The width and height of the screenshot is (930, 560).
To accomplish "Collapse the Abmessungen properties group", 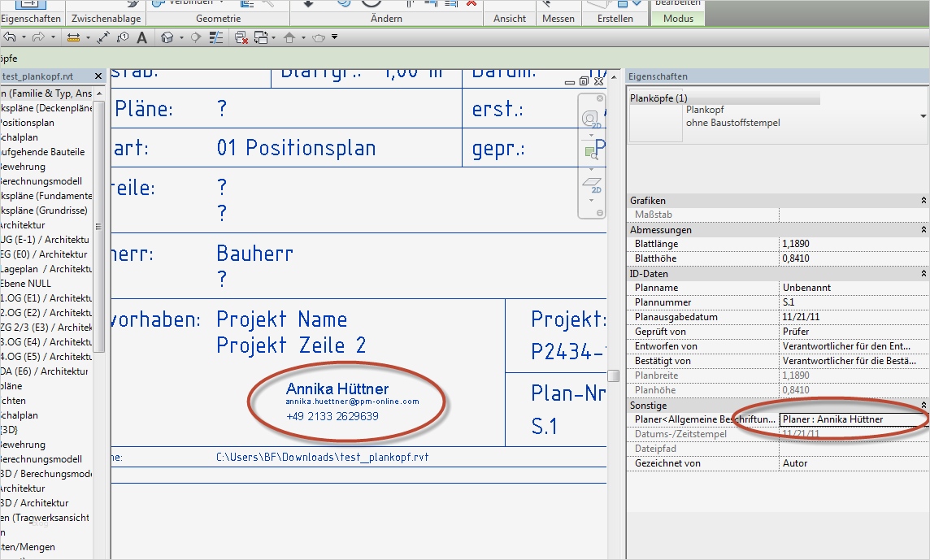I will point(923,229).
